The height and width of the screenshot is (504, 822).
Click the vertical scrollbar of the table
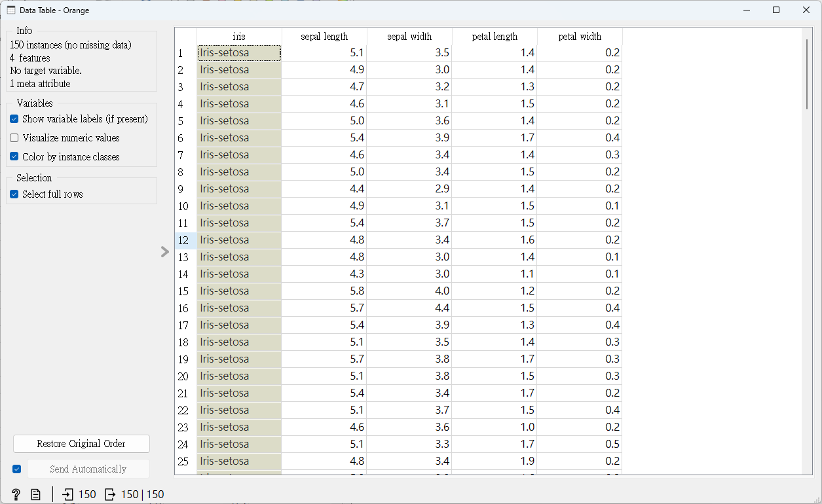click(x=807, y=73)
